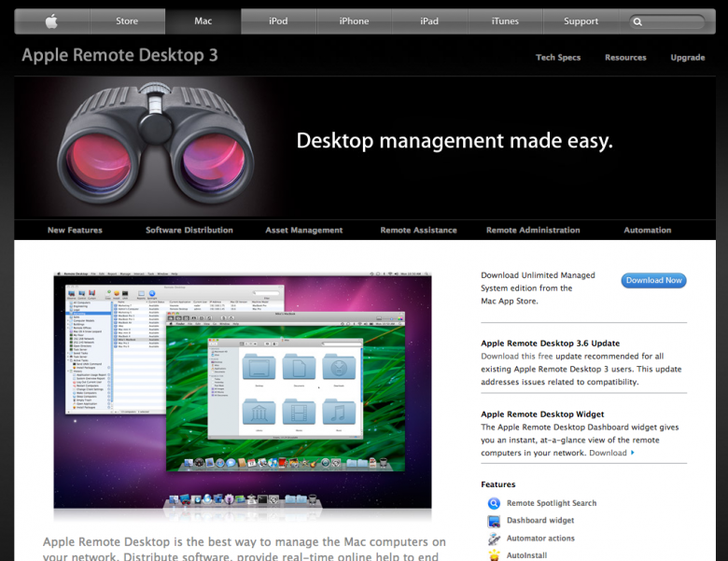Click the search magnifier icon

[x=637, y=21]
